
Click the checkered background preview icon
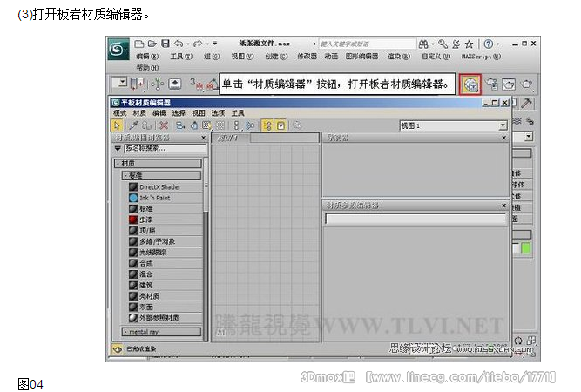(x=220, y=125)
